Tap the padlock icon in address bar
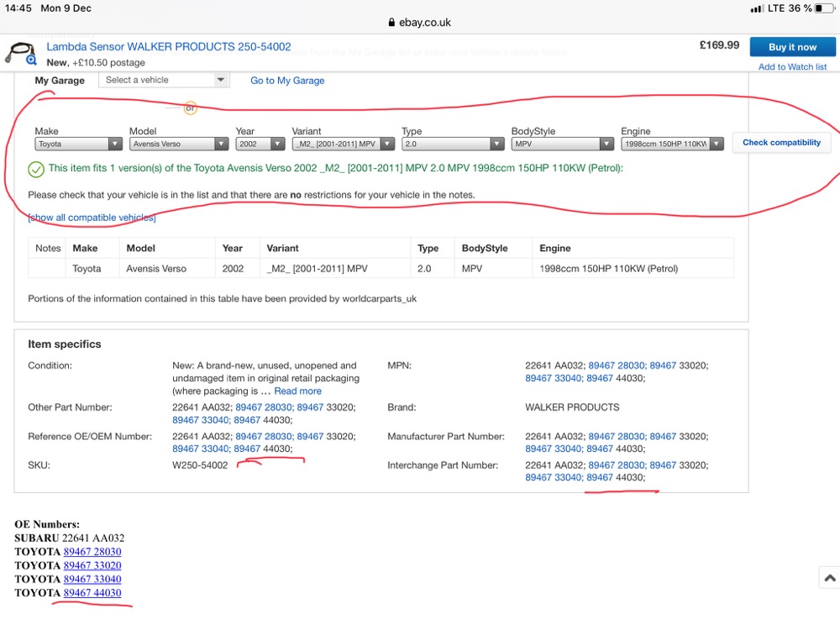Screen dimensions: 840x630 (391, 24)
